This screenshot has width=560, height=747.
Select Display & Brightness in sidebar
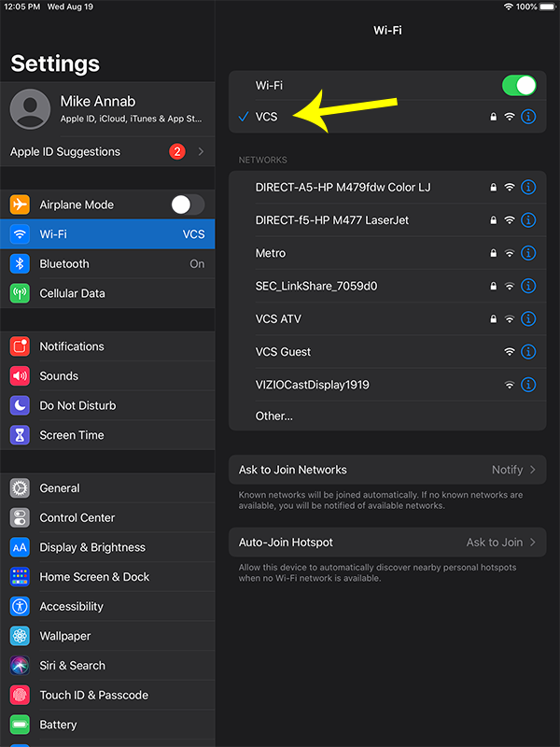pyautogui.click(x=107, y=547)
